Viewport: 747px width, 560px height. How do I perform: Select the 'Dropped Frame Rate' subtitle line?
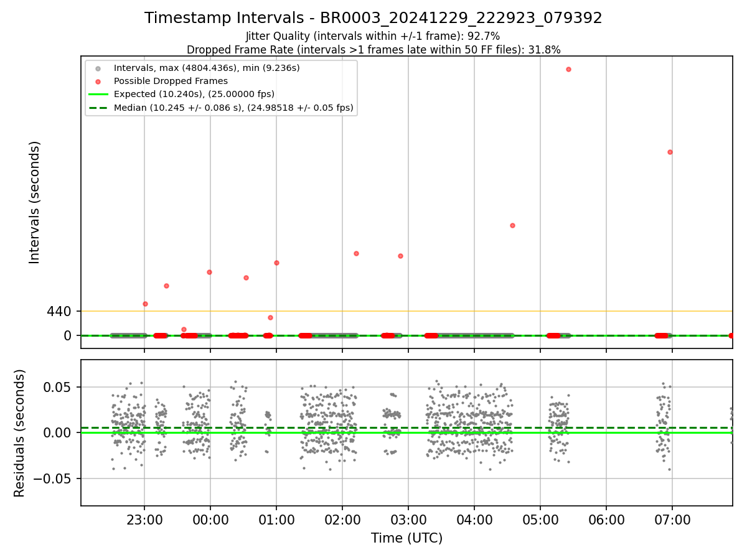(x=374, y=50)
